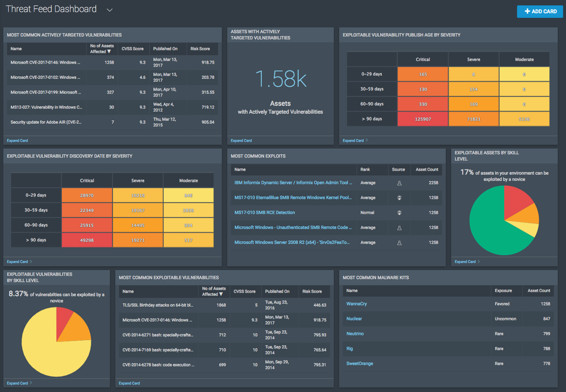Image resolution: width=566 pixels, height=392 pixels.
Task: Click source icon in MS17-010 SMB RCE Detection row
Action: (399, 213)
